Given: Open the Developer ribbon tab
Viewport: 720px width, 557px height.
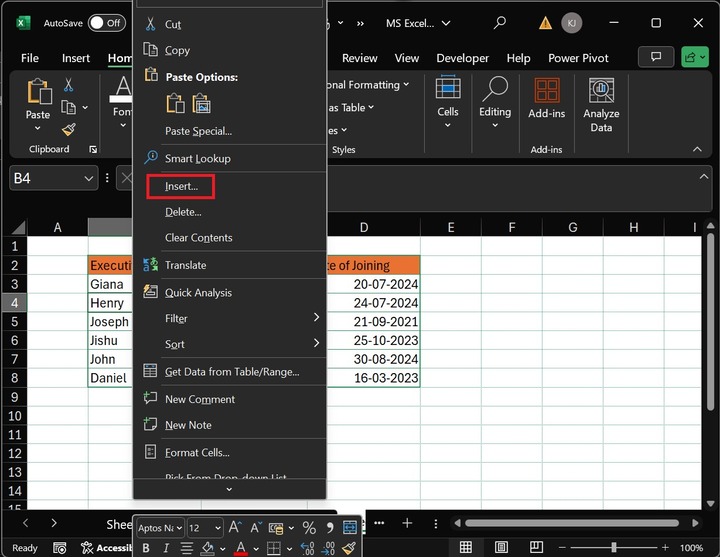Looking at the screenshot, I should (462, 58).
